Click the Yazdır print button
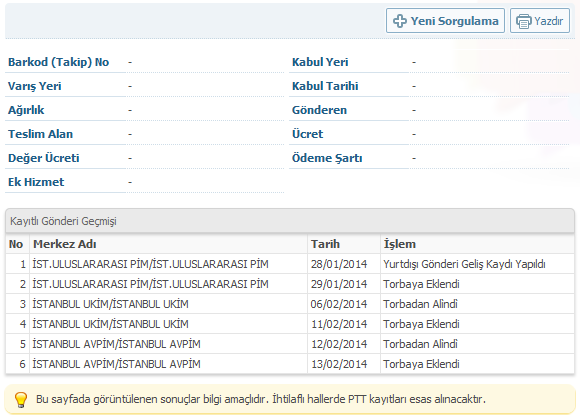 pyautogui.click(x=540, y=21)
